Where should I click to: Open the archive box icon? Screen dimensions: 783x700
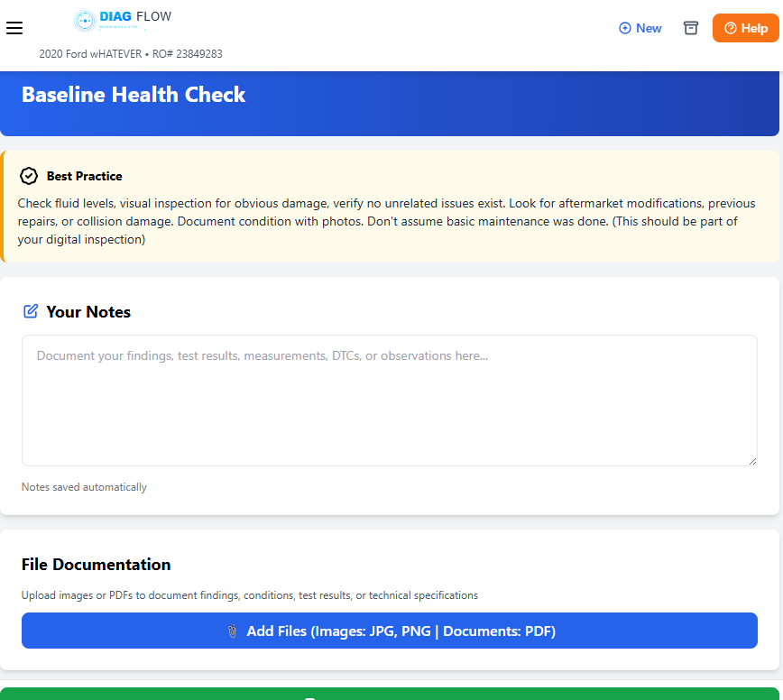point(691,28)
